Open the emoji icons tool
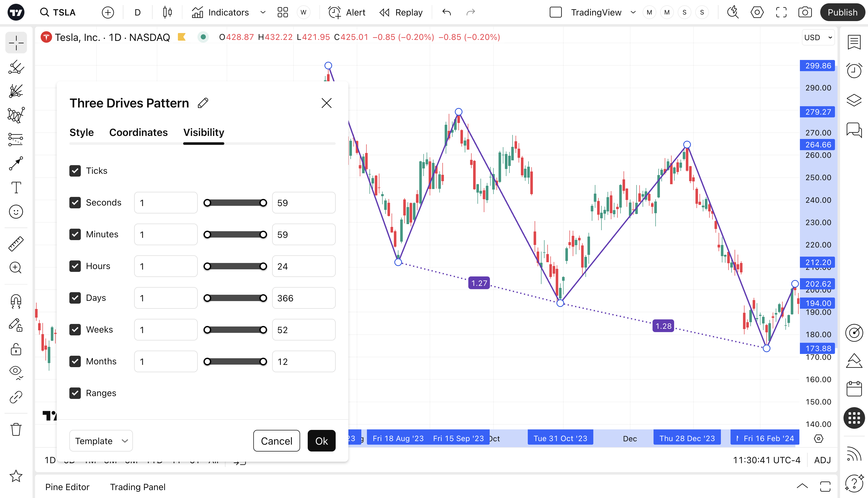Image resolution: width=868 pixels, height=498 pixels. click(x=16, y=212)
